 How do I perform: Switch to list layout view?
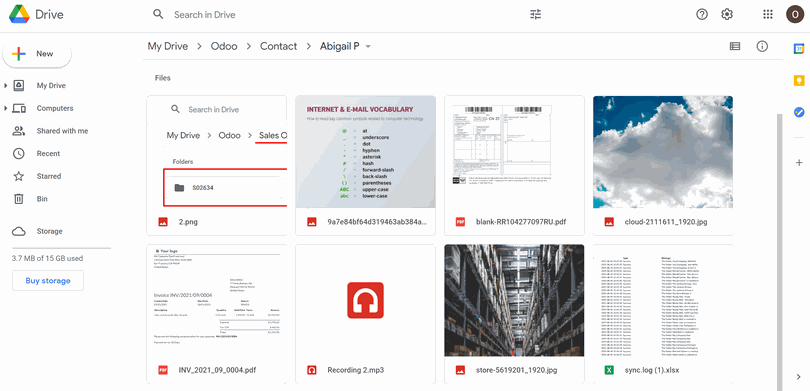735,46
